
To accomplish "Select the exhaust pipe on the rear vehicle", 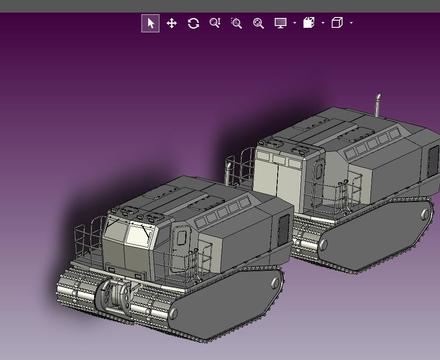I will (378, 105).
